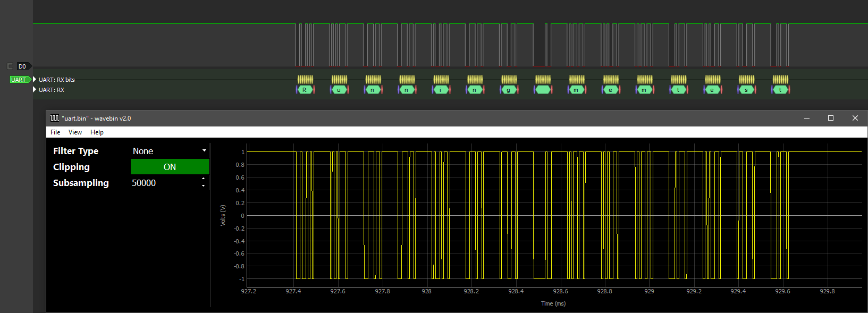Select the decoded 'i' byte annotation

(441, 90)
